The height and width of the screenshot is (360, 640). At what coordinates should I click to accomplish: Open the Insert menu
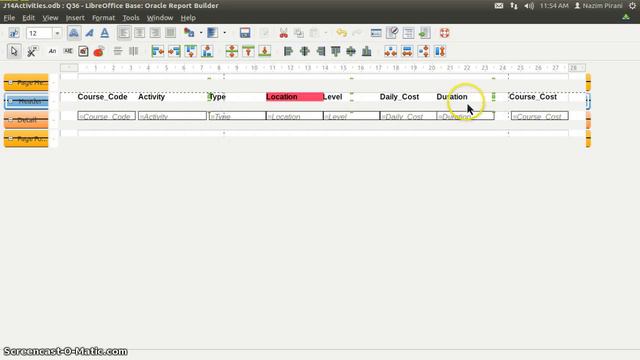coord(75,18)
